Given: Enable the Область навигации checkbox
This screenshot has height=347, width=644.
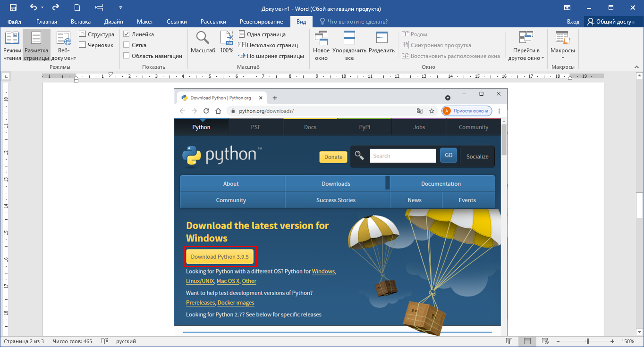Looking at the screenshot, I should (x=127, y=56).
